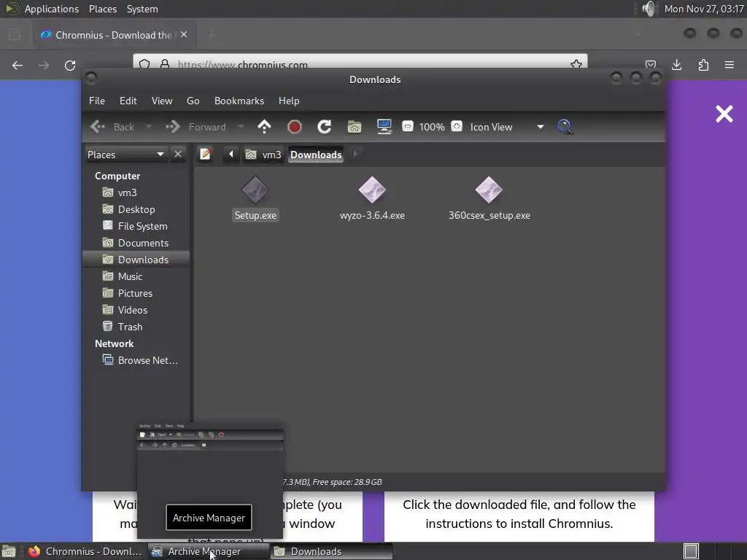This screenshot has height=560, width=747.
Task: Expand the Forward history dropdown arrow
Action: (241, 127)
